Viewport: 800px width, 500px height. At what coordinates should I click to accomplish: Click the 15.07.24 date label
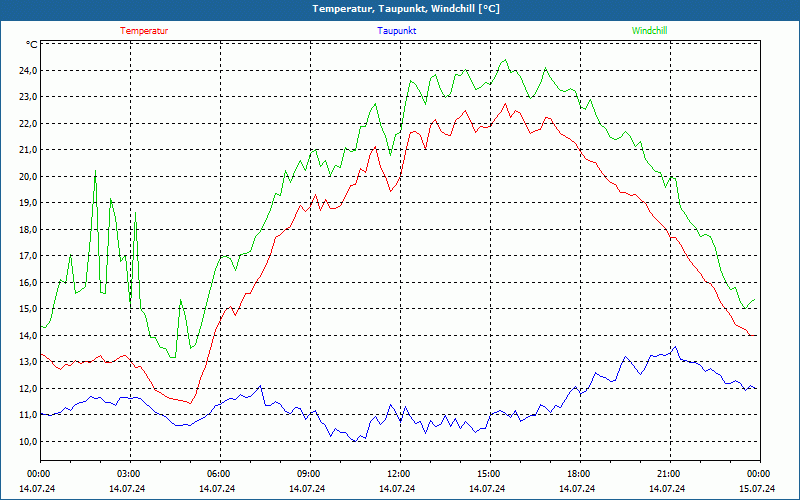pos(757,489)
